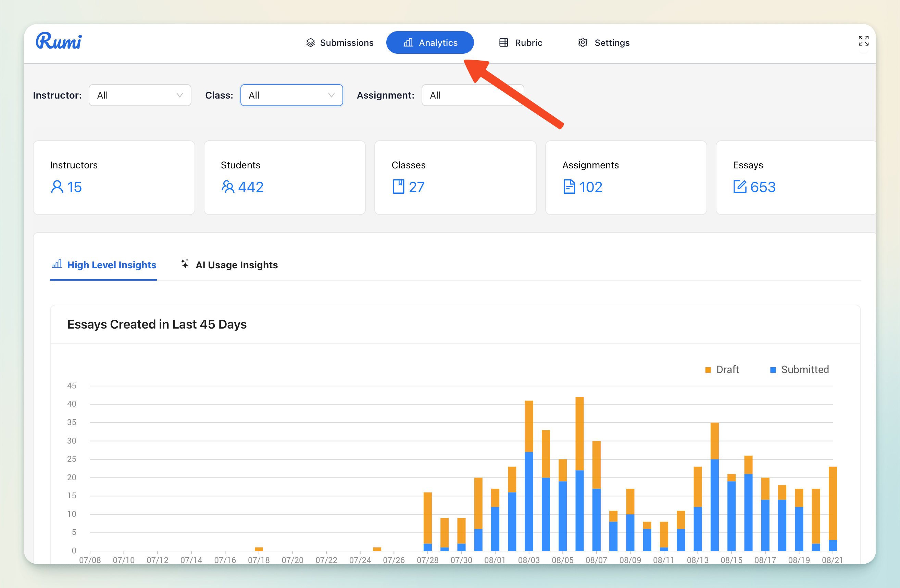Click the orange Draft legend swatch
The height and width of the screenshot is (588, 900).
click(x=708, y=370)
